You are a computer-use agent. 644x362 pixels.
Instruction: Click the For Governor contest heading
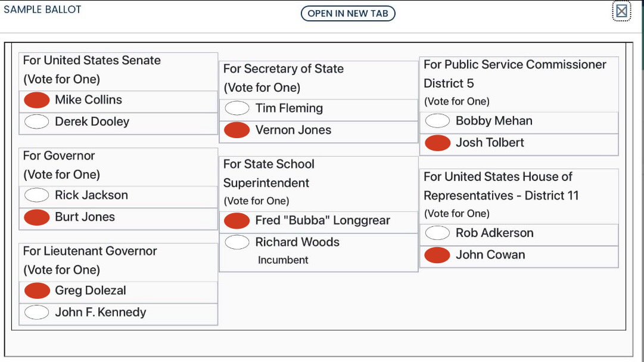59,156
